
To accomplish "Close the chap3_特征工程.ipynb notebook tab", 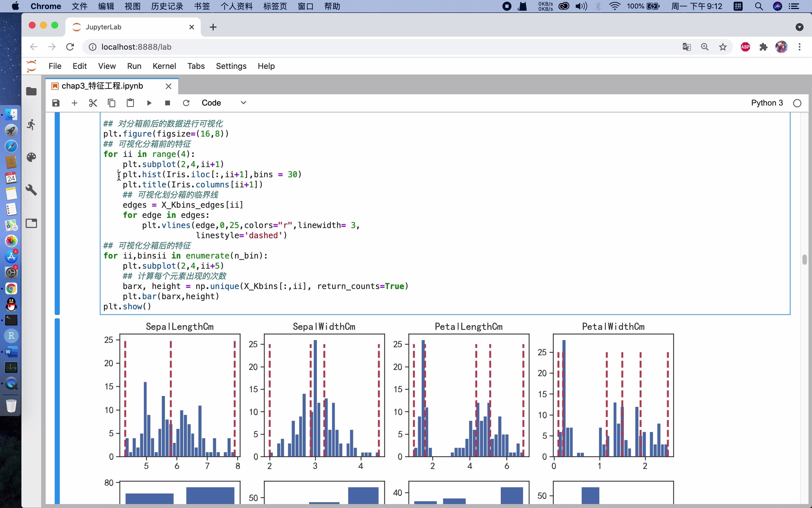I will (x=168, y=86).
